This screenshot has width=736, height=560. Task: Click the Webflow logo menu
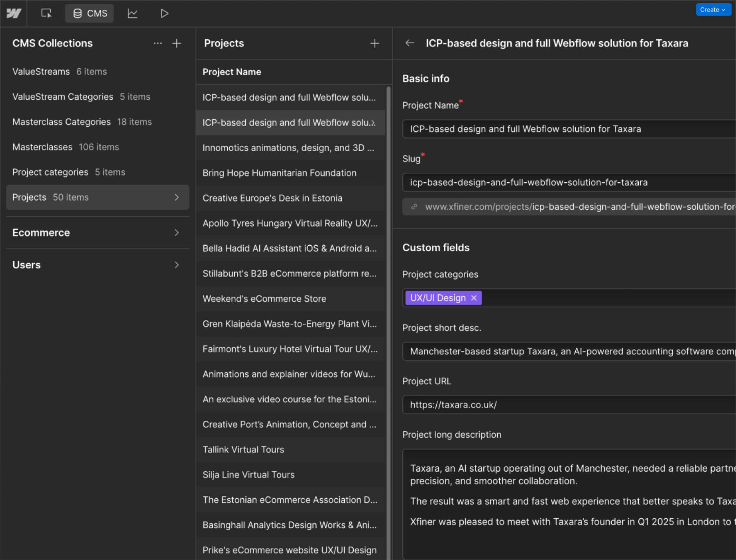point(13,13)
